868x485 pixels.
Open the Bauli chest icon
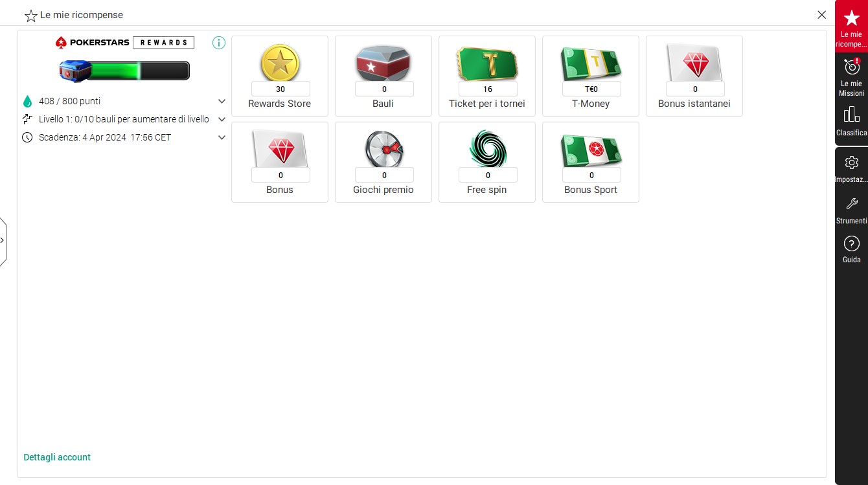click(x=383, y=63)
